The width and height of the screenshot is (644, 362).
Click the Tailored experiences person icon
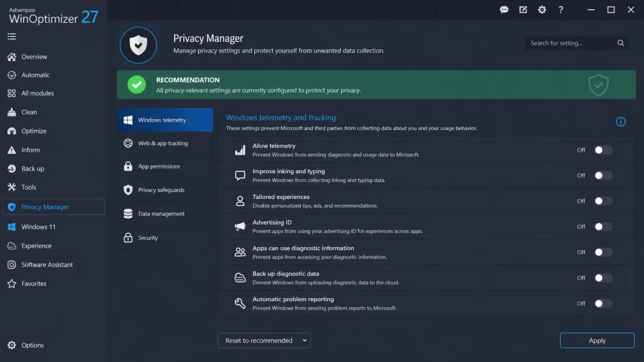coord(240,201)
